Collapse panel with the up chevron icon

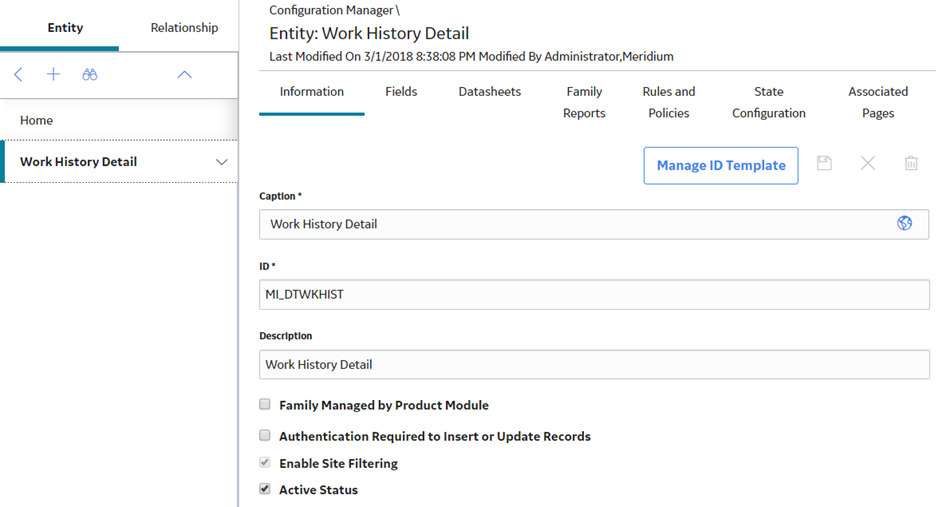(184, 75)
